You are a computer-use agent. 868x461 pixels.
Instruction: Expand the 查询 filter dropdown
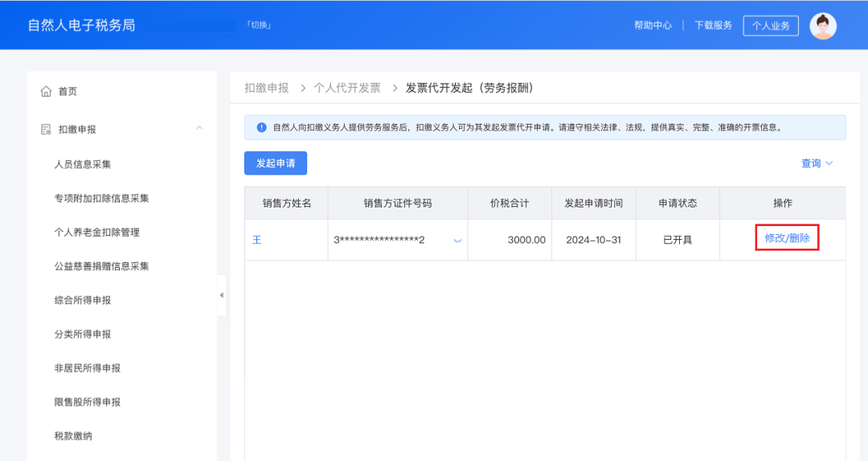[817, 163]
